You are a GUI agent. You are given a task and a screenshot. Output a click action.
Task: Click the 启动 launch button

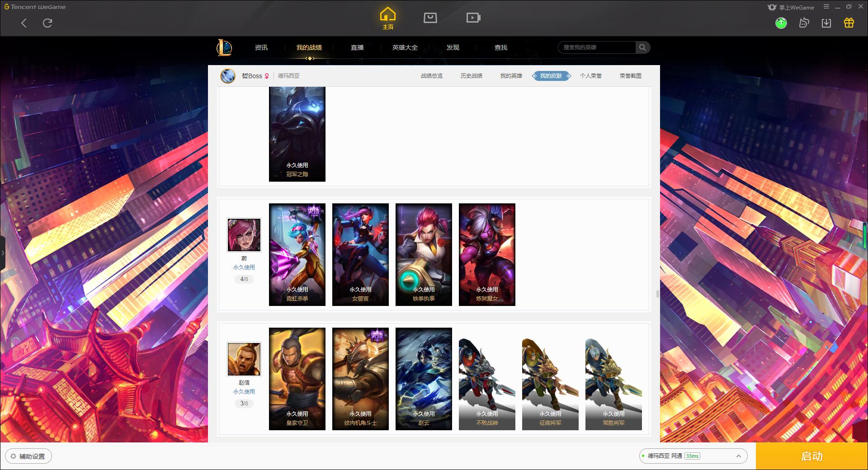click(811, 456)
